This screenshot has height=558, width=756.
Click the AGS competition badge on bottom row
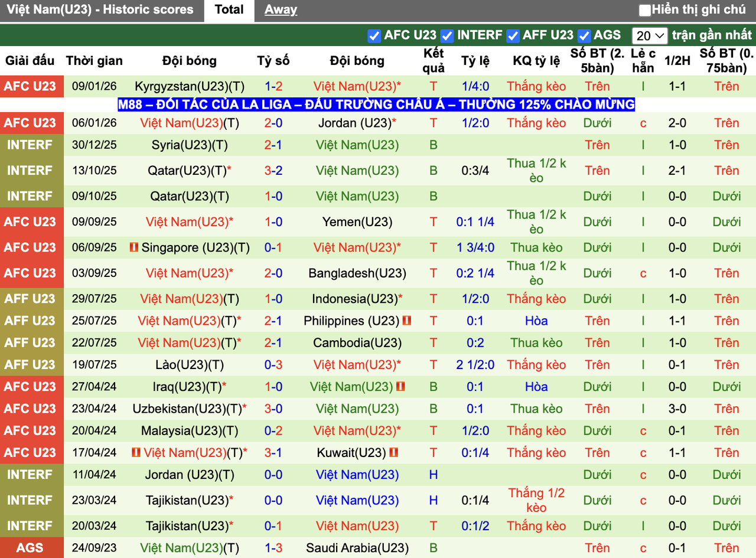tap(32, 548)
